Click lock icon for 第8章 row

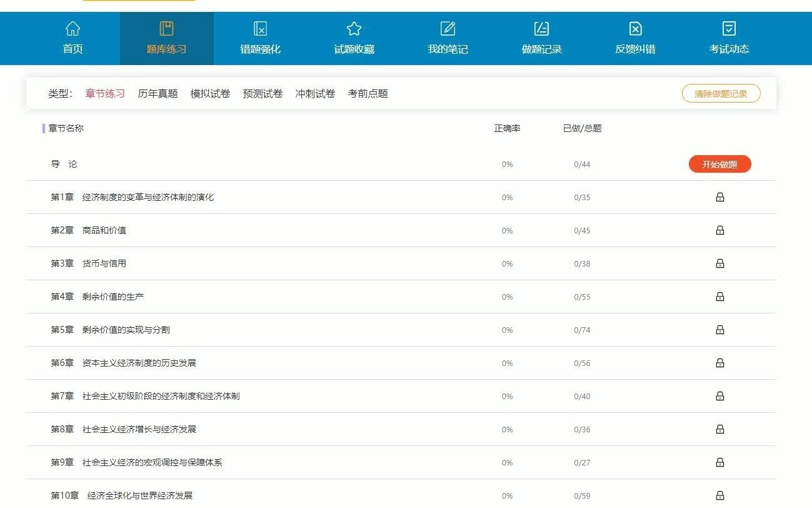(x=720, y=429)
